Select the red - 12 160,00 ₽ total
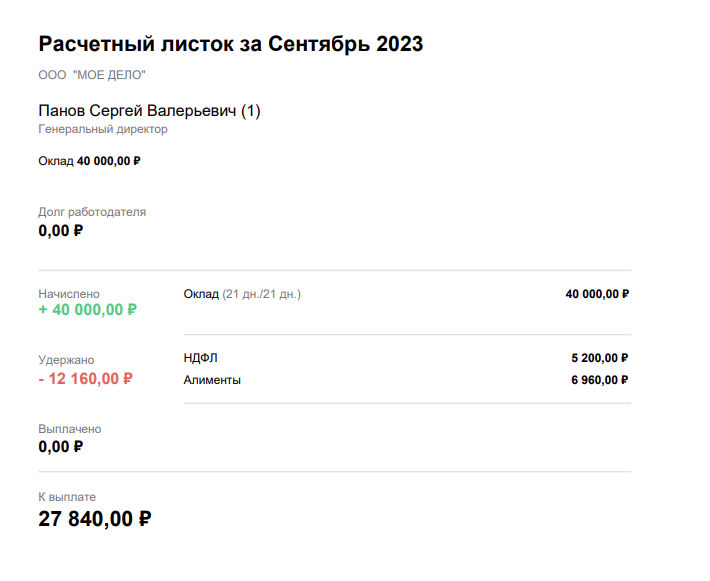The height and width of the screenshot is (581, 710). click(x=85, y=378)
